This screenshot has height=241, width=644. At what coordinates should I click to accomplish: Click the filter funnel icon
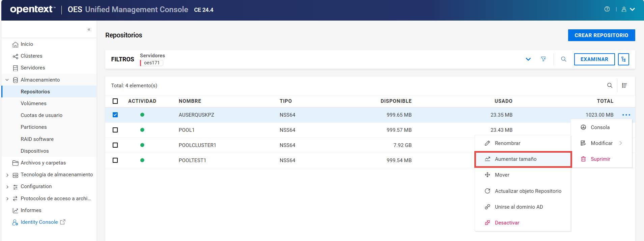click(543, 59)
